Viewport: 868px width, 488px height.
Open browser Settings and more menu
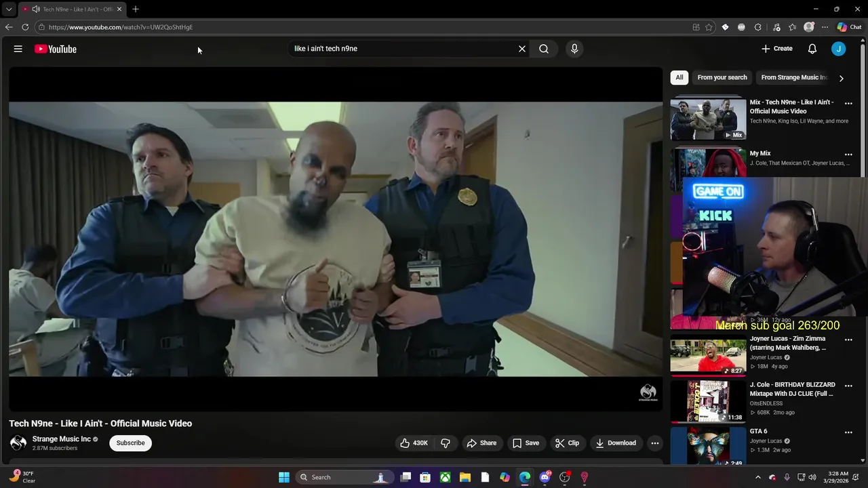coord(825,27)
